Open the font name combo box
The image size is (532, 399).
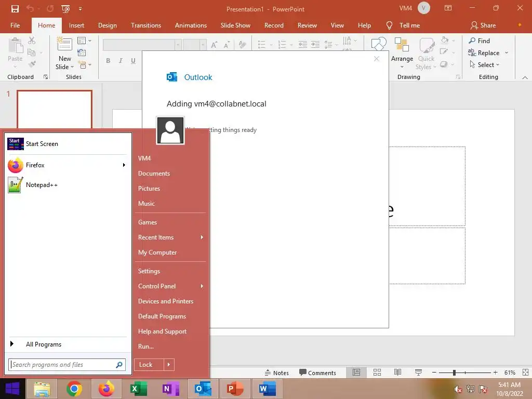[x=142, y=45]
